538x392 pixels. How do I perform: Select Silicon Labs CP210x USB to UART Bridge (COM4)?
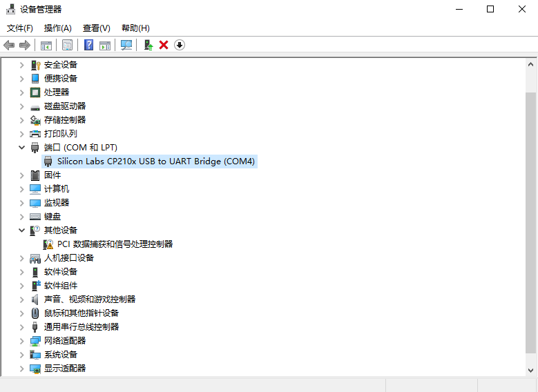149,161
